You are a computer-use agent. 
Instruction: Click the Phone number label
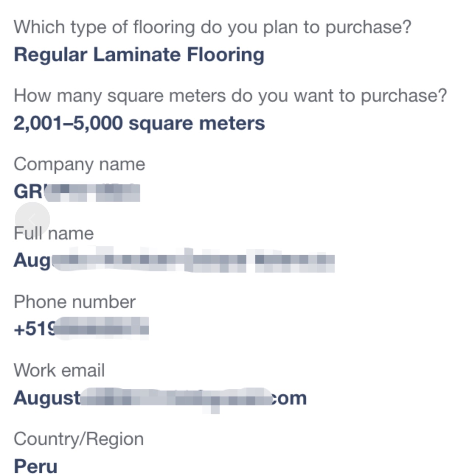coord(74,302)
